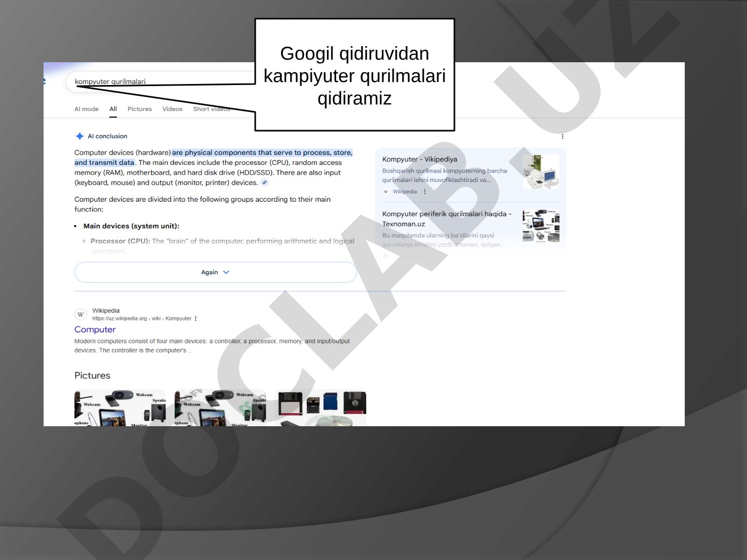Click the Pictures section heading
The image size is (747, 560).
(92, 375)
